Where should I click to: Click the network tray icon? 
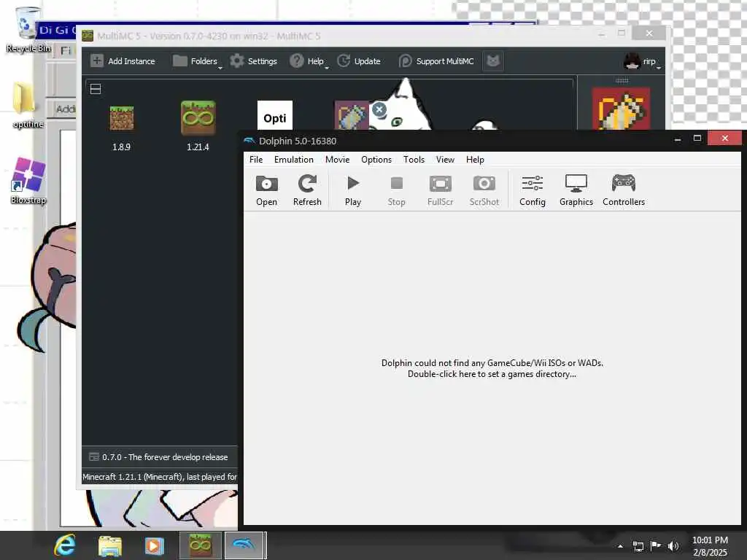[638, 546]
